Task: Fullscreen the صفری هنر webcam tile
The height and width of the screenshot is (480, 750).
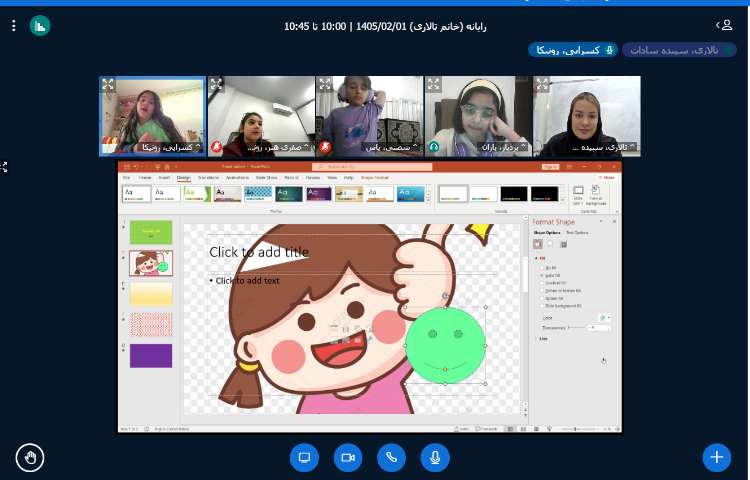Action: click(x=216, y=85)
